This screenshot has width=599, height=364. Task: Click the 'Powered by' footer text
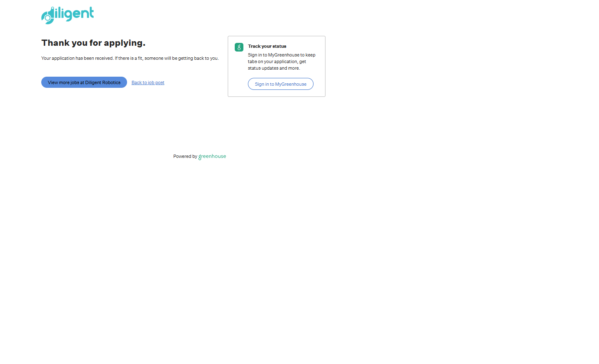[185, 157]
